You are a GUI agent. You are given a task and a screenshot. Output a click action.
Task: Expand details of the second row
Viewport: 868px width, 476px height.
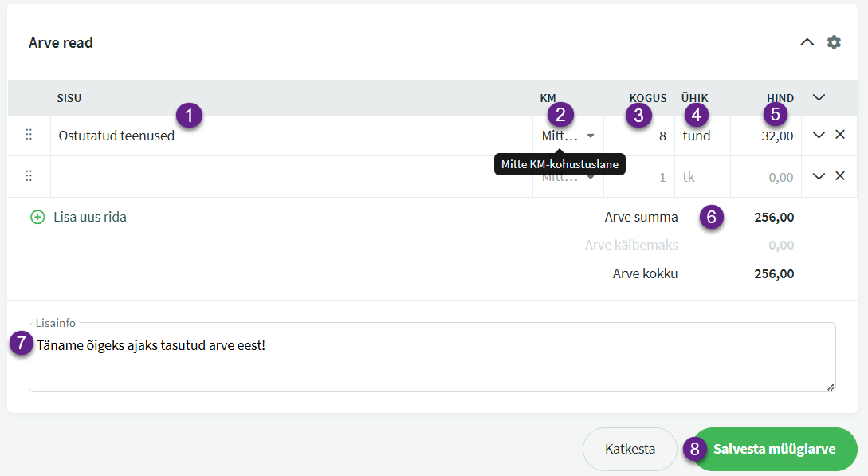coord(819,176)
